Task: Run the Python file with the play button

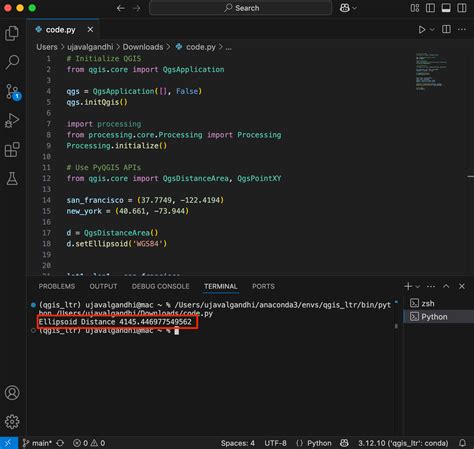Action: coord(422,30)
